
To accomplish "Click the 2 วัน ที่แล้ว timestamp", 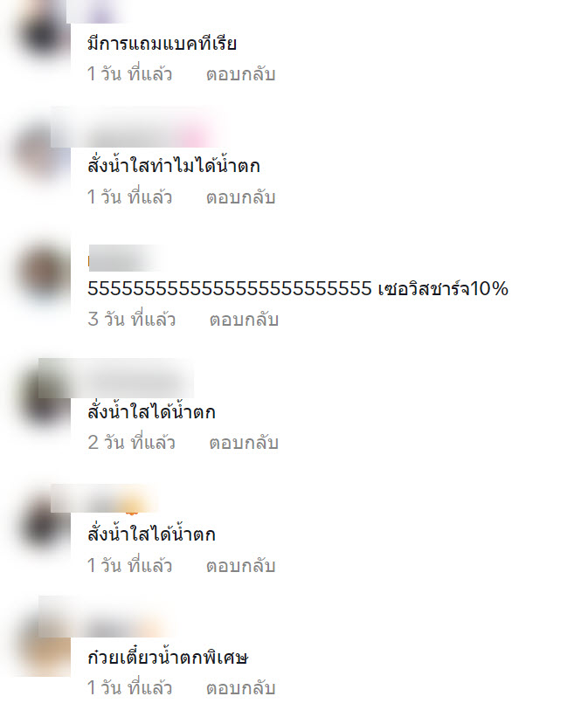I will tap(132, 442).
